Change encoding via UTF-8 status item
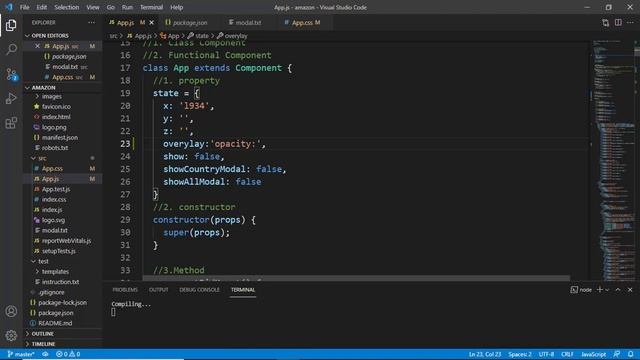 [x=546, y=354]
